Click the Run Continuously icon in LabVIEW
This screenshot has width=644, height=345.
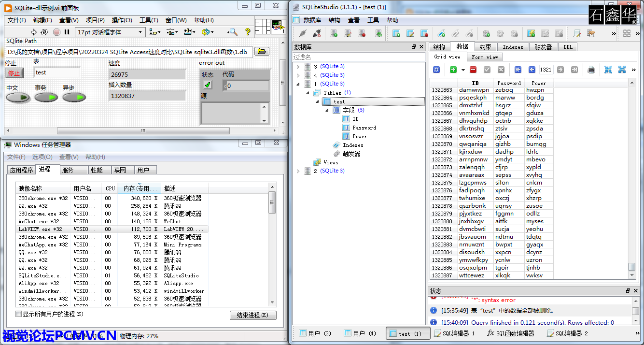[x=44, y=32]
